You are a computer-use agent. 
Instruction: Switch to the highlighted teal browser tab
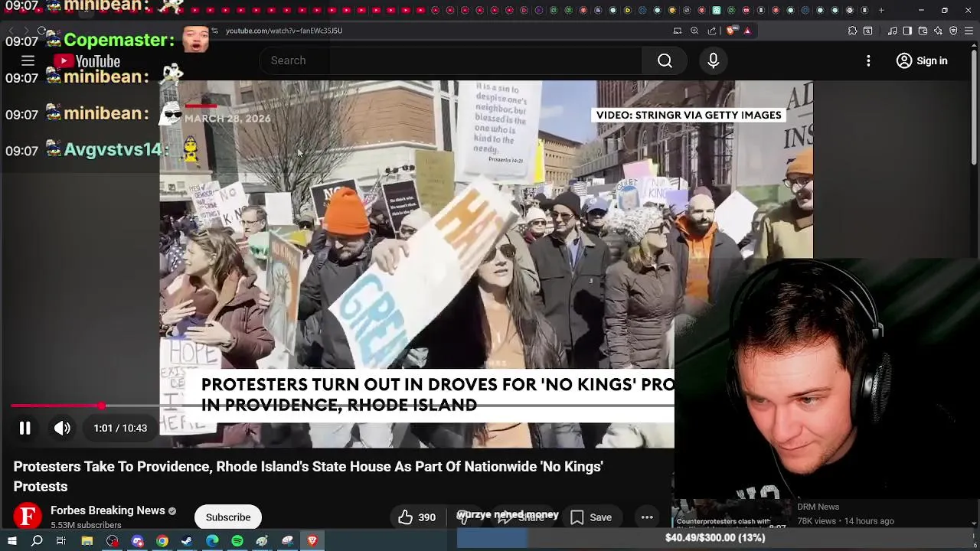pos(717,10)
